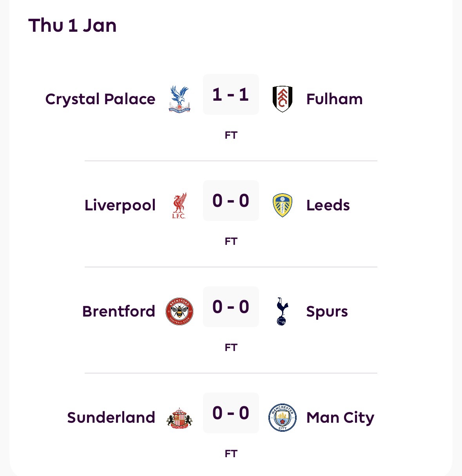
Task: Click the Crystal Palace club crest
Action: [179, 99]
